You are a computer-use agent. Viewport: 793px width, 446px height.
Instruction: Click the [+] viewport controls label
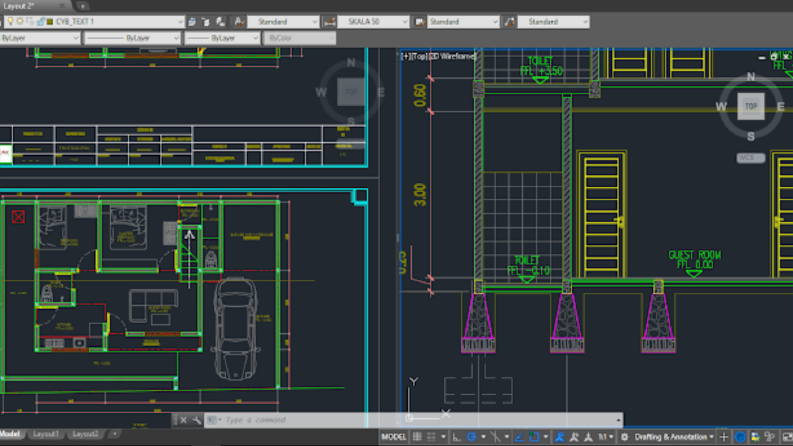(406, 56)
